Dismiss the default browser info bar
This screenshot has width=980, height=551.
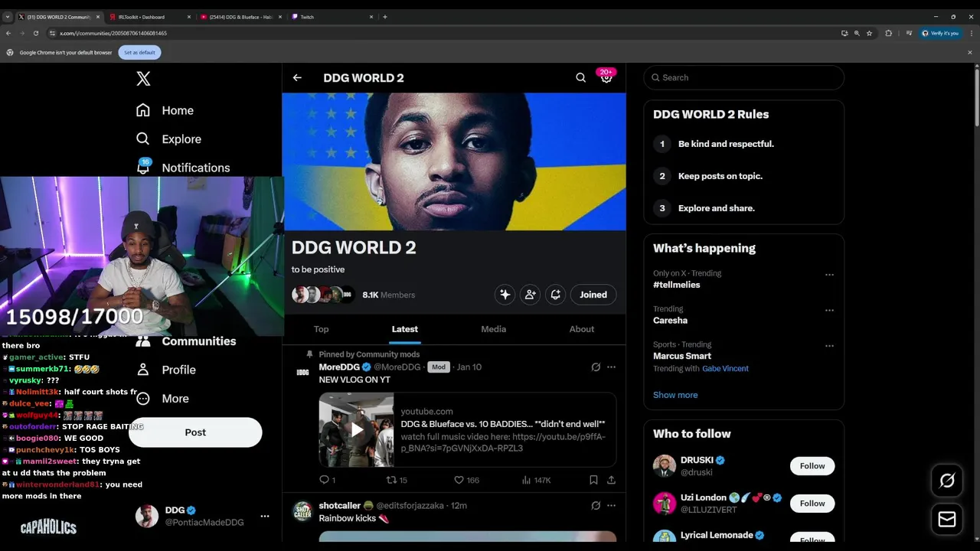(x=969, y=53)
